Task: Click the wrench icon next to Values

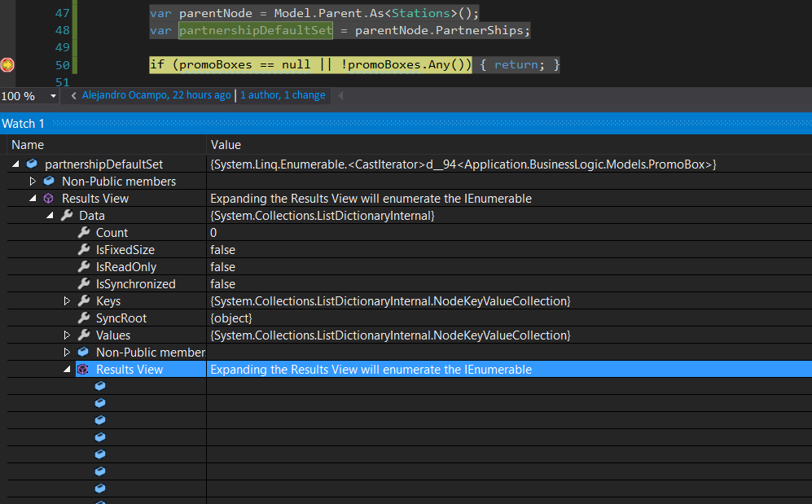Action: 84,335
